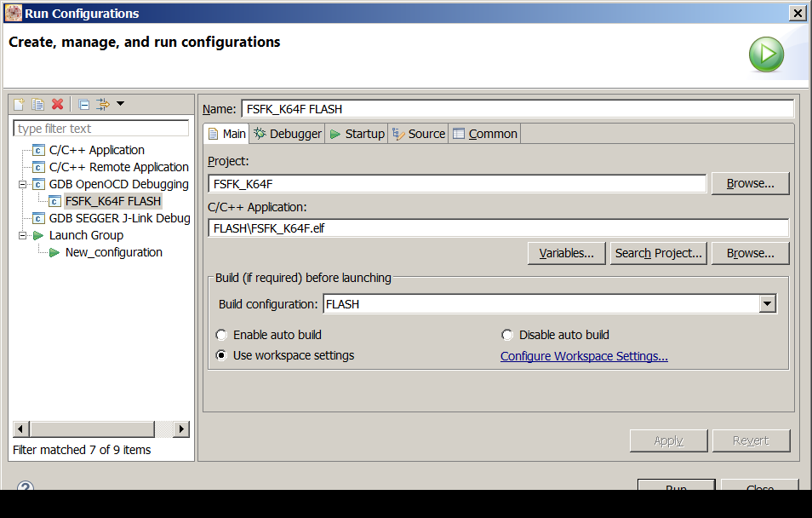Click the GDB SEGGER J-Link icon
Screen dimensions: 812x518
38,218
